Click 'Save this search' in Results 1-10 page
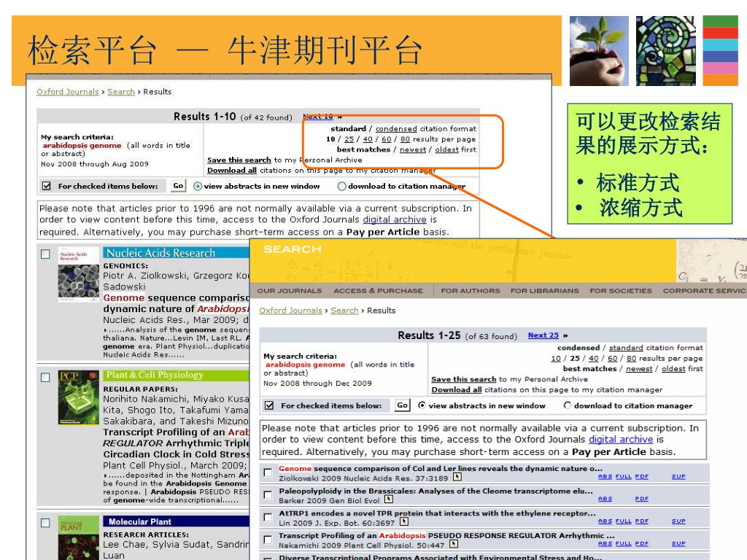This screenshot has width=747, height=560. pos(239,160)
